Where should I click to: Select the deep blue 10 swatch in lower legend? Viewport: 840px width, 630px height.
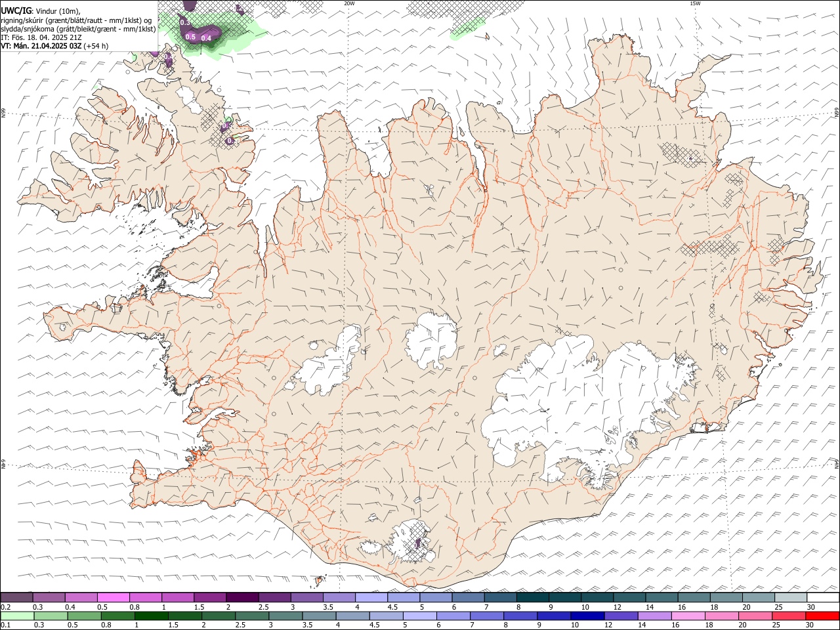click(x=587, y=616)
